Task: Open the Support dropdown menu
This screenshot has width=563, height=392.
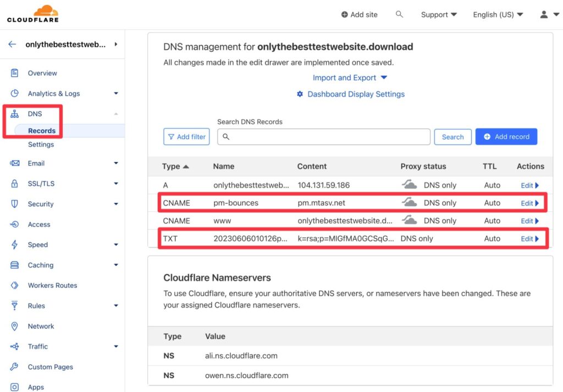Action: click(438, 14)
